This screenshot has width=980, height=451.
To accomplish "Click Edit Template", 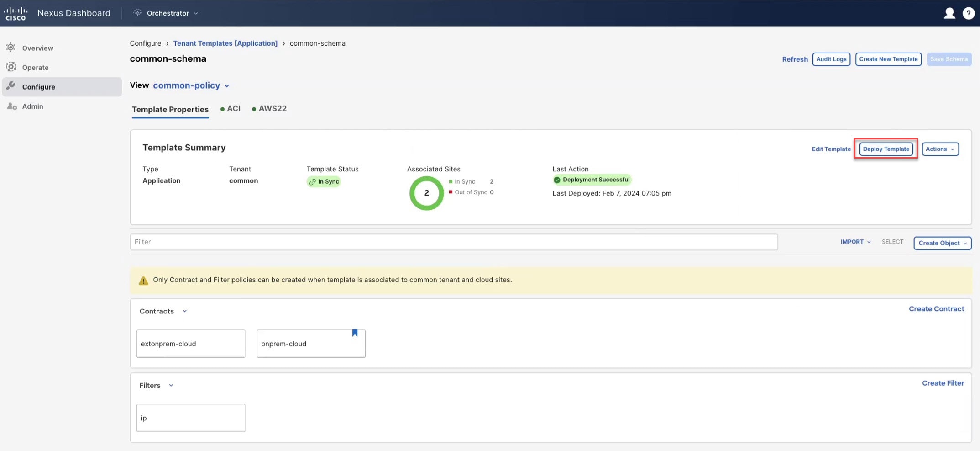I will click(831, 149).
